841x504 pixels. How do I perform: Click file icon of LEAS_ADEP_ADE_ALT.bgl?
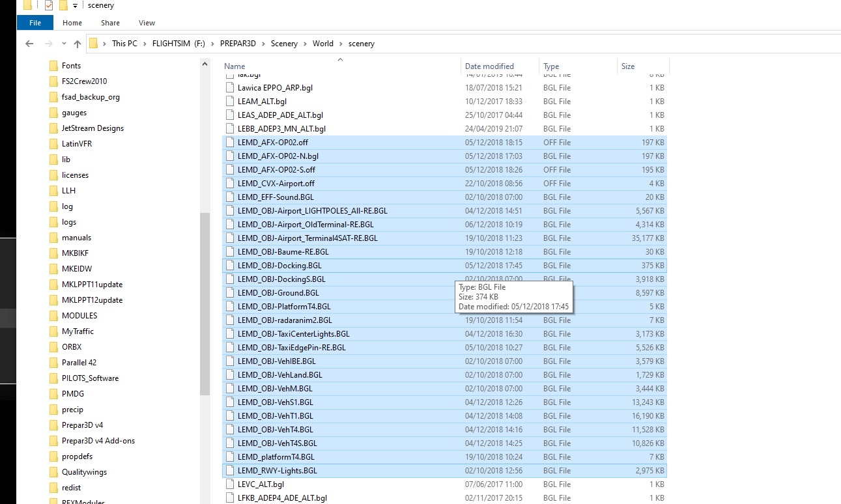(229, 115)
